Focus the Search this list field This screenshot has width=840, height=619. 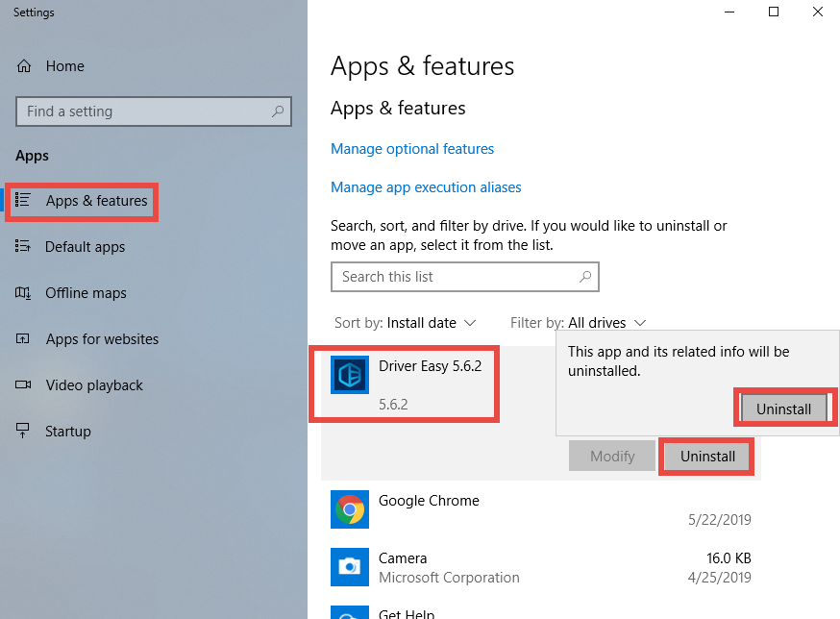[464, 277]
